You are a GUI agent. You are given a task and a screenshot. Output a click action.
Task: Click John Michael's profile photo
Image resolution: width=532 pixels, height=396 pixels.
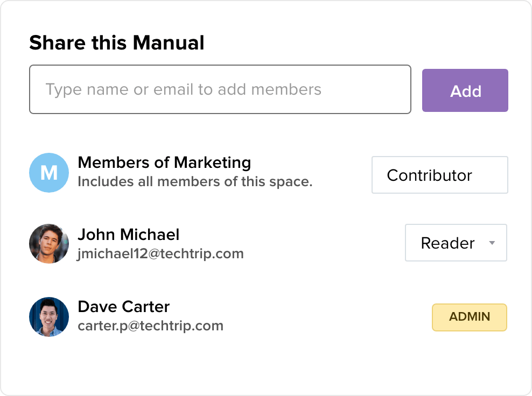[49, 244]
